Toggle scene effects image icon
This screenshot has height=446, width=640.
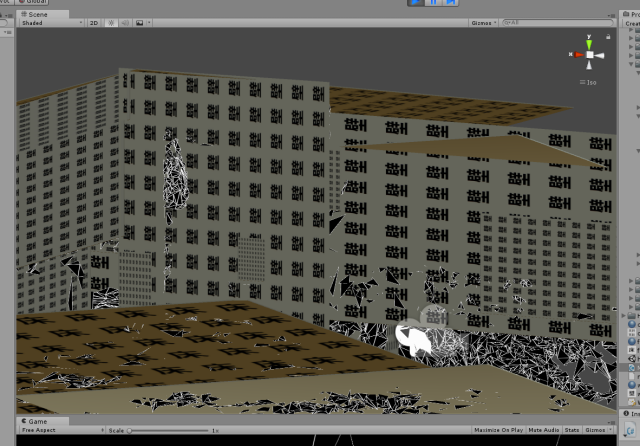click(x=140, y=23)
